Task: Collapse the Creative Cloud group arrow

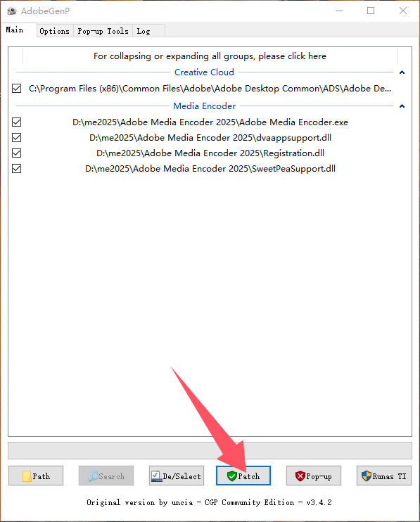Action: pos(402,72)
